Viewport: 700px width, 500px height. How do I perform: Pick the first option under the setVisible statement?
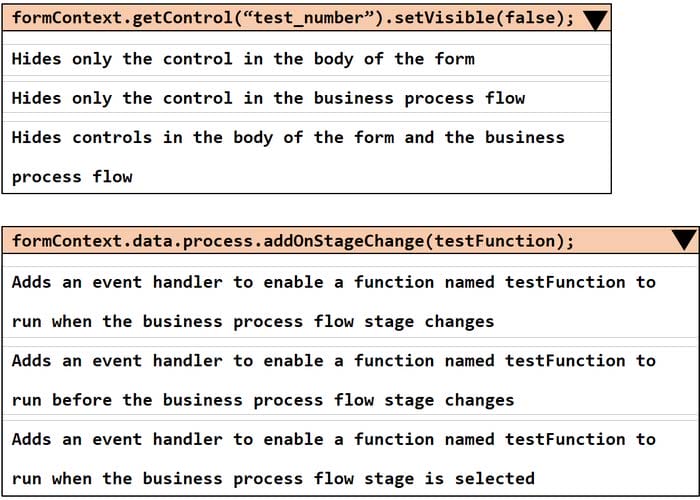pyautogui.click(x=243, y=59)
